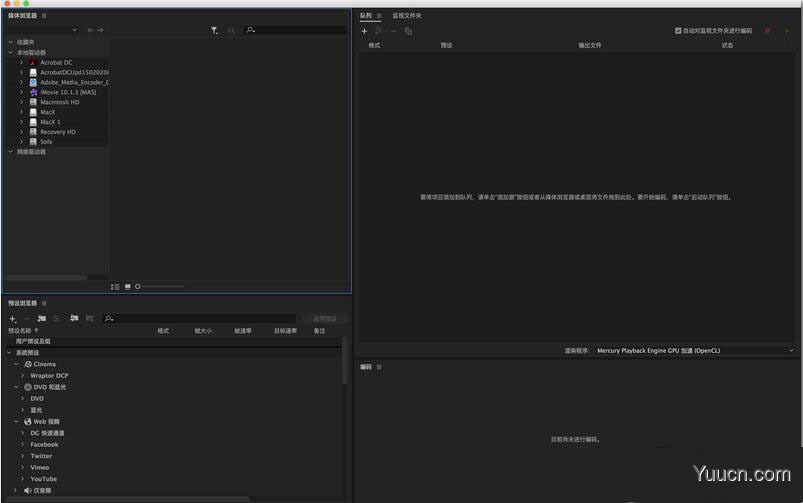Click the DVD and Blu-ray disc icon
803x503 pixels.
[x=28, y=387]
